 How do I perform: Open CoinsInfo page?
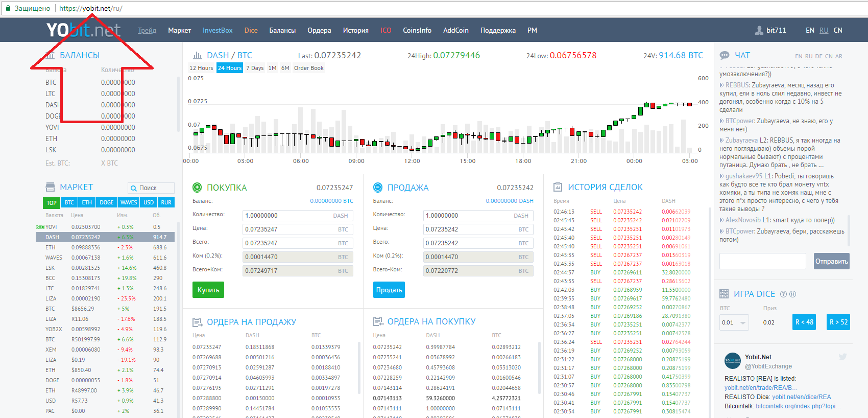click(417, 30)
